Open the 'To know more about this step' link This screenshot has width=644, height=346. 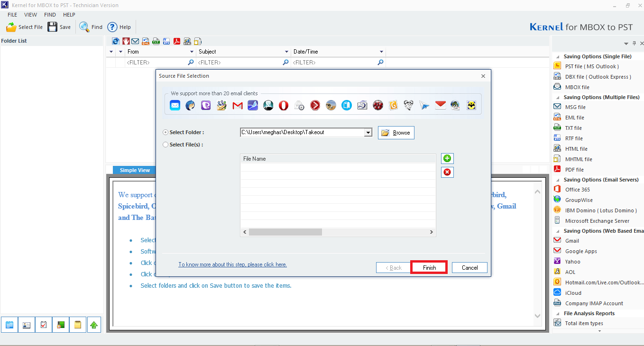click(232, 264)
